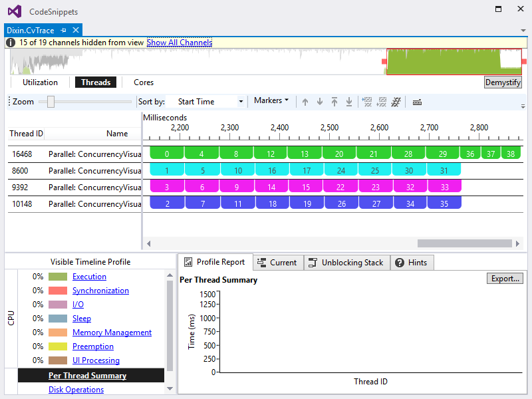Activate the measure ruler tool
The height and width of the screenshot is (399, 532).
pos(417,102)
